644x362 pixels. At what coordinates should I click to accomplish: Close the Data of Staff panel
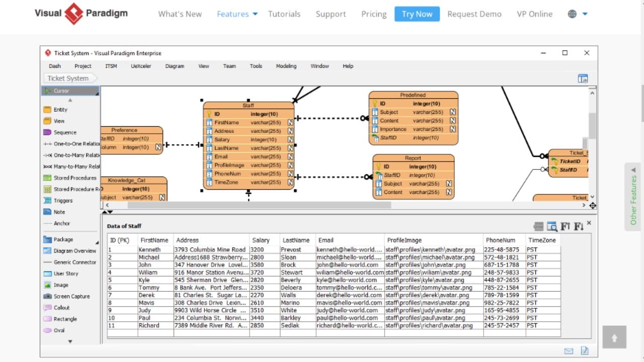point(589,223)
